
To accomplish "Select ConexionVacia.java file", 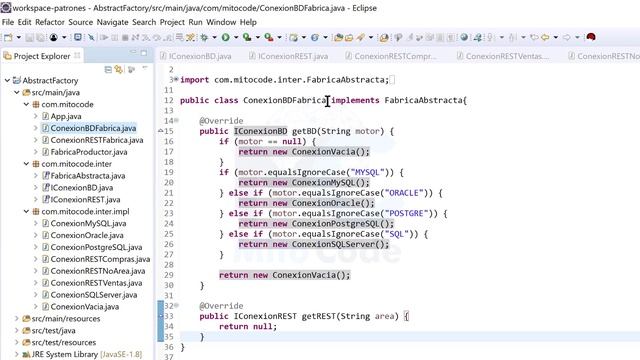I will [84, 307].
